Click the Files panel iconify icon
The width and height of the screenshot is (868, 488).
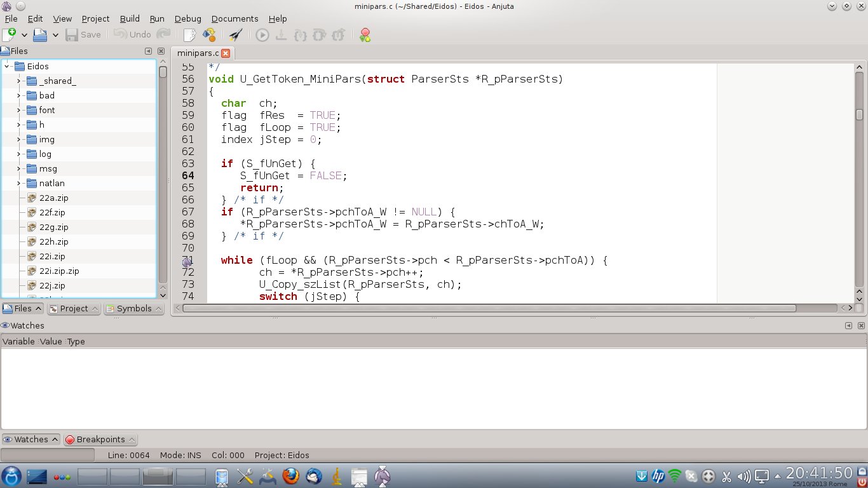pyautogui.click(x=148, y=51)
